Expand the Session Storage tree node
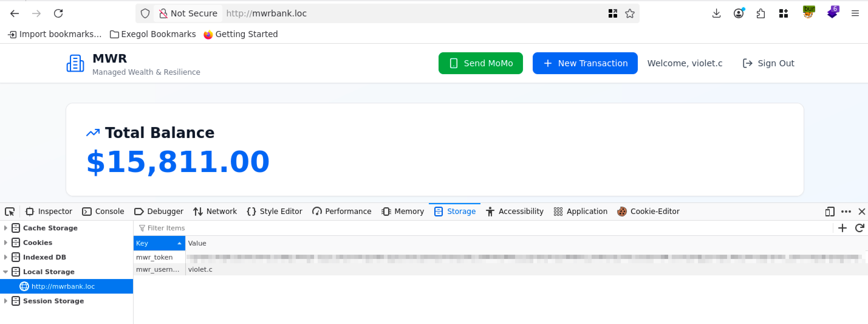868x324 pixels. (x=5, y=301)
